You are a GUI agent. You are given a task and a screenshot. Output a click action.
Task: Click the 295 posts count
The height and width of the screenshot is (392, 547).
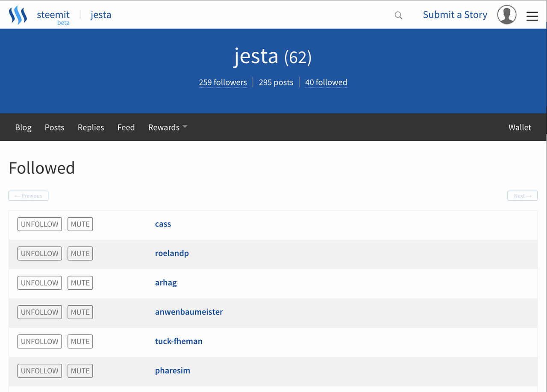pyautogui.click(x=276, y=82)
